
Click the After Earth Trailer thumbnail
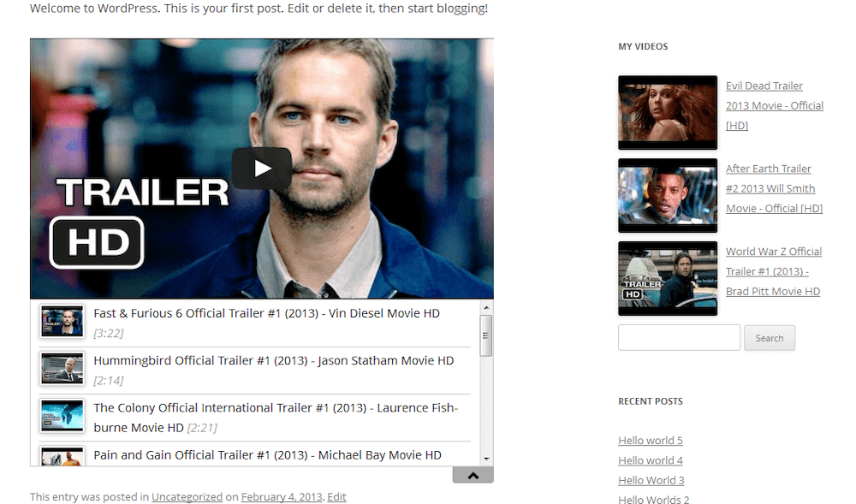pyautogui.click(x=668, y=195)
